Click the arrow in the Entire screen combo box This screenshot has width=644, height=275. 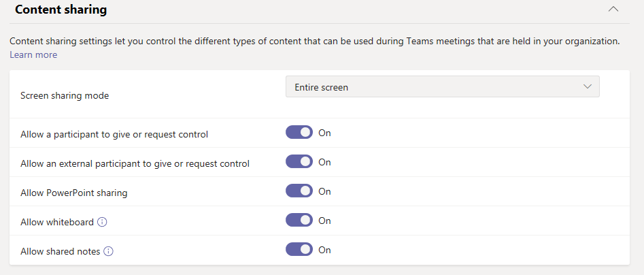[x=588, y=87]
